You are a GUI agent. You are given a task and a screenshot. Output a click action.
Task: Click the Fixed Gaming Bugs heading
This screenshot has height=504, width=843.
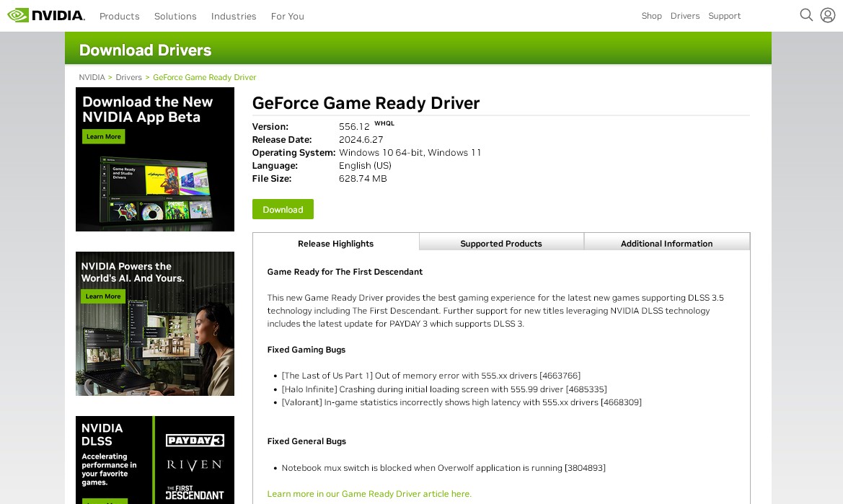[306, 350]
